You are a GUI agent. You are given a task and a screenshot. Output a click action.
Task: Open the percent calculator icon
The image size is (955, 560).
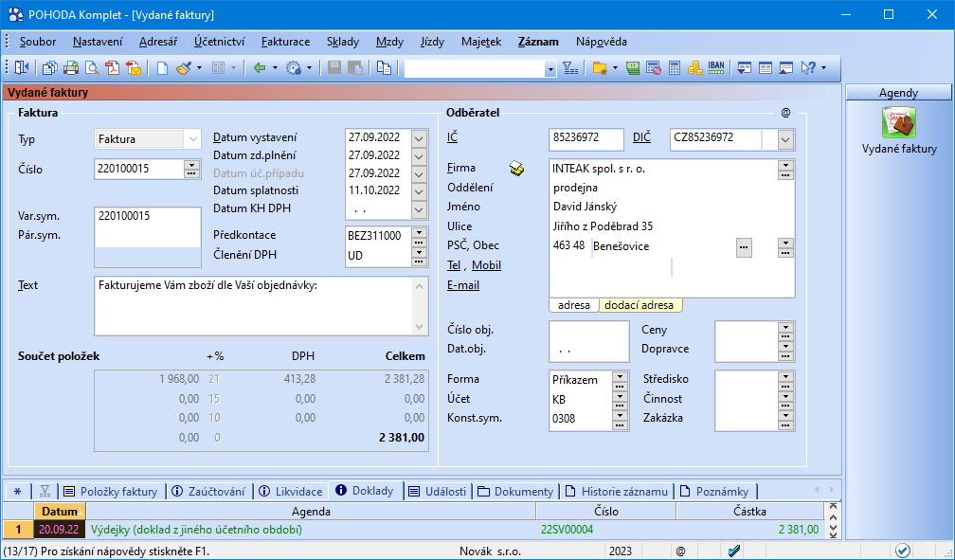coord(654,68)
